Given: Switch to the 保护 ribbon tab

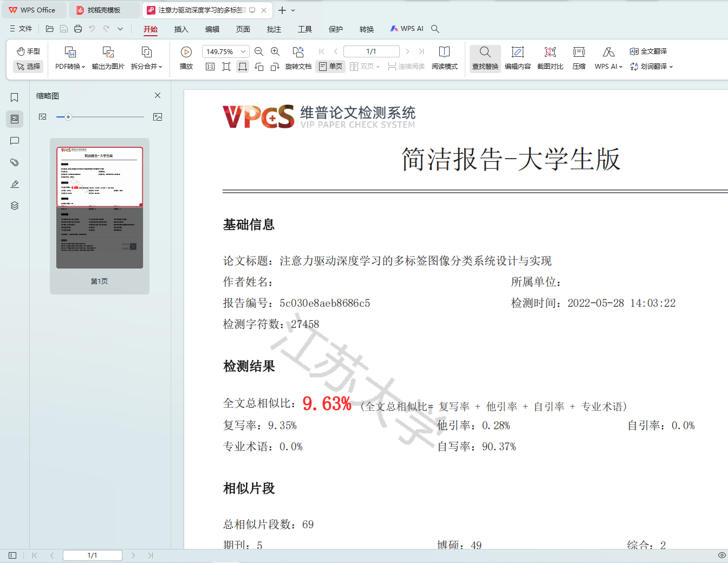Looking at the screenshot, I should [x=336, y=29].
